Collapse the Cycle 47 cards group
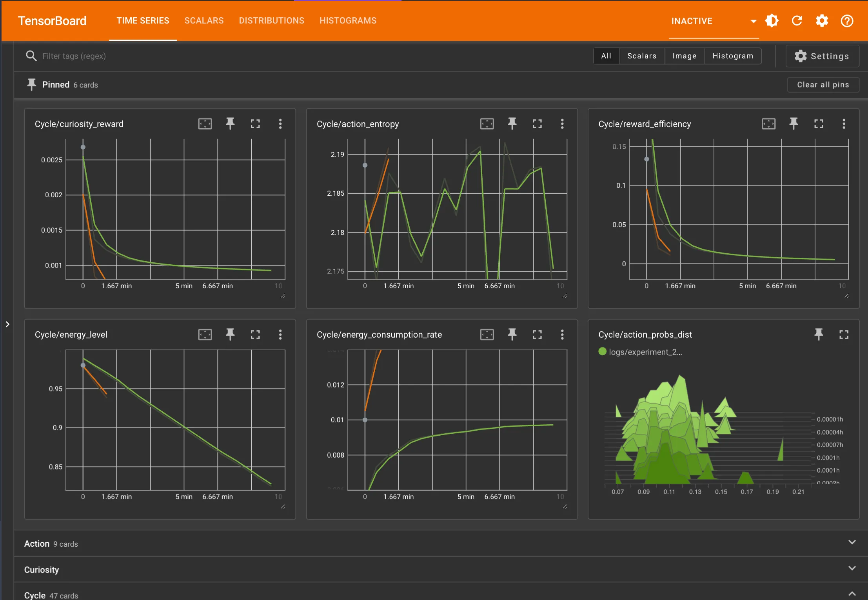This screenshot has height=600, width=868. tap(852, 594)
